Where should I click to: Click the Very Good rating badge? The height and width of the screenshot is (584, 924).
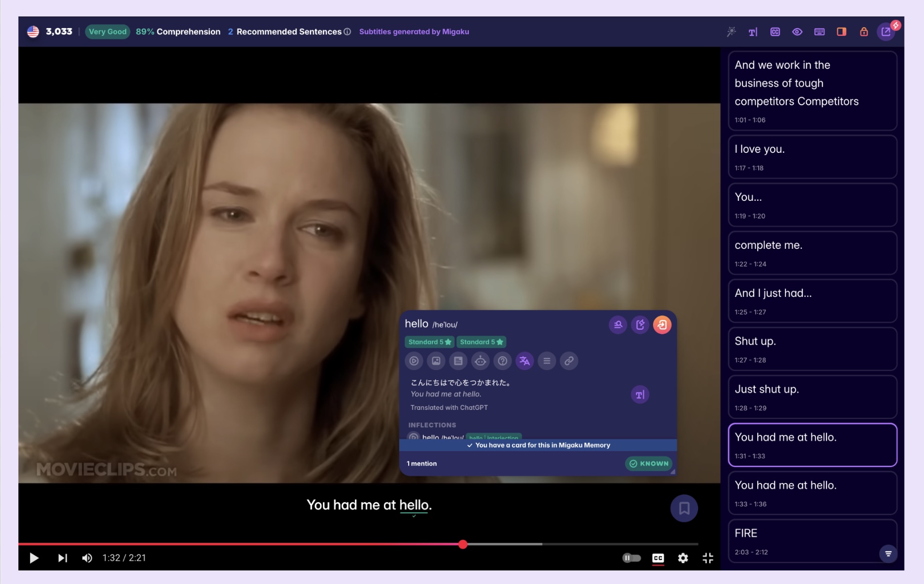108,32
